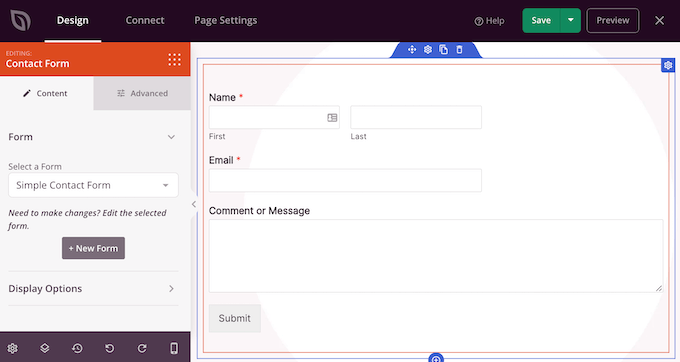Duplicate the contact form block
Screen dimensions: 680x362
pos(443,49)
